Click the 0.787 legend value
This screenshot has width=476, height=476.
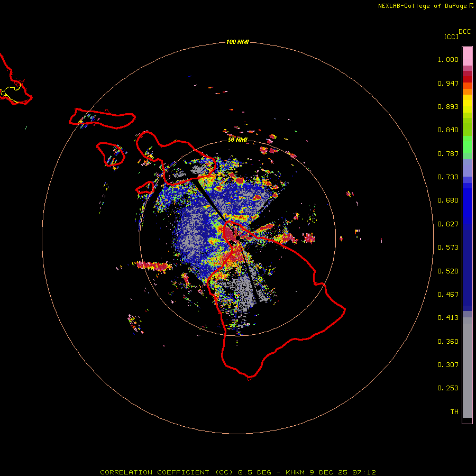[x=448, y=153]
